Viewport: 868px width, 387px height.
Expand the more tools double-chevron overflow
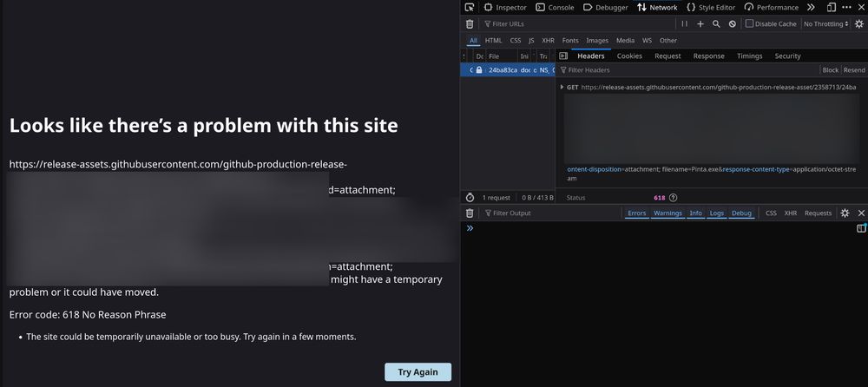point(811,7)
